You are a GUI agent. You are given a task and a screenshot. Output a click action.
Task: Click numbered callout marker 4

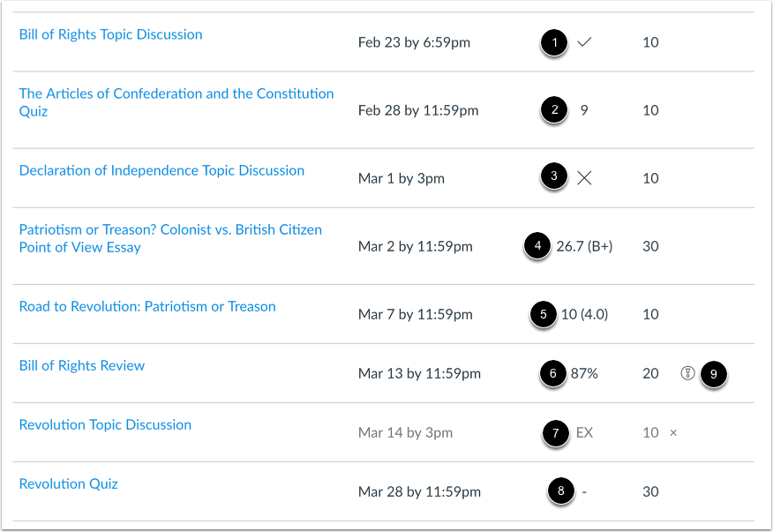538,245
